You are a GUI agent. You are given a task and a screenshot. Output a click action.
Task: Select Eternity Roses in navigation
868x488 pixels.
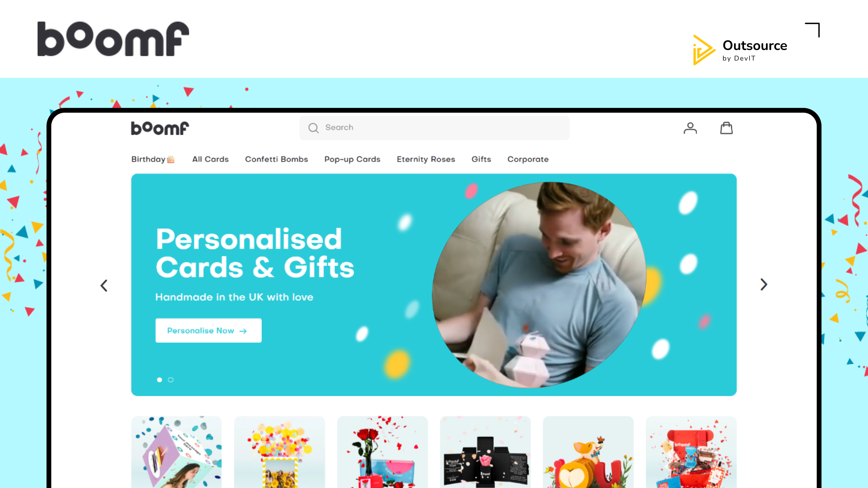(x=426, y=159)
